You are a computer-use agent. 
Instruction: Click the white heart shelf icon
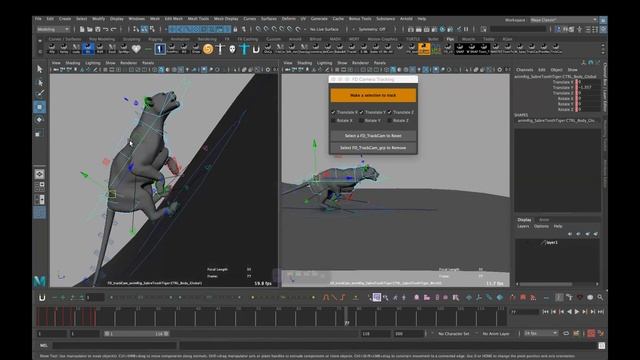(136, 49)
